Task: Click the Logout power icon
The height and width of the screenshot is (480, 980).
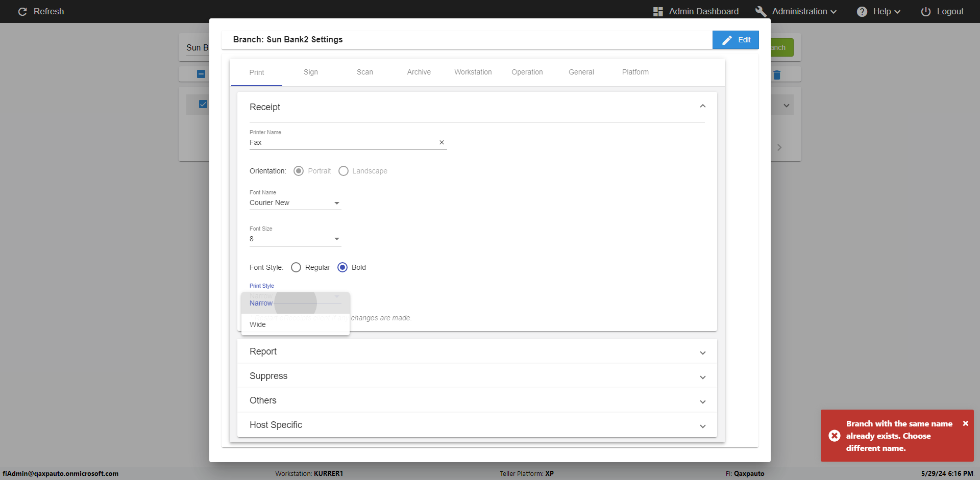Action: point(925,12)
